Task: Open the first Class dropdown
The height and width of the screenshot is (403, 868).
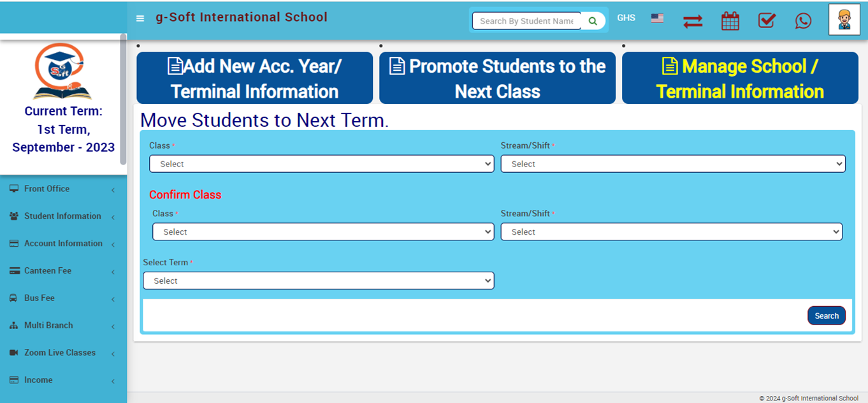Action: click(321, 164)
